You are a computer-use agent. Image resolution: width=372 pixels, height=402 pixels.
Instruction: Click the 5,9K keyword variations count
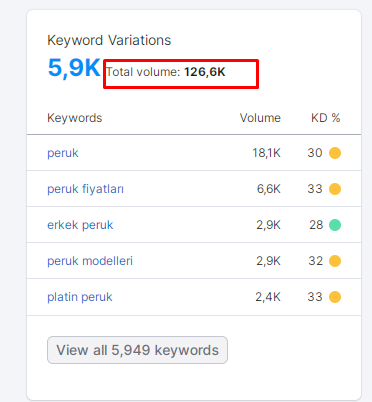coord(74,68)
